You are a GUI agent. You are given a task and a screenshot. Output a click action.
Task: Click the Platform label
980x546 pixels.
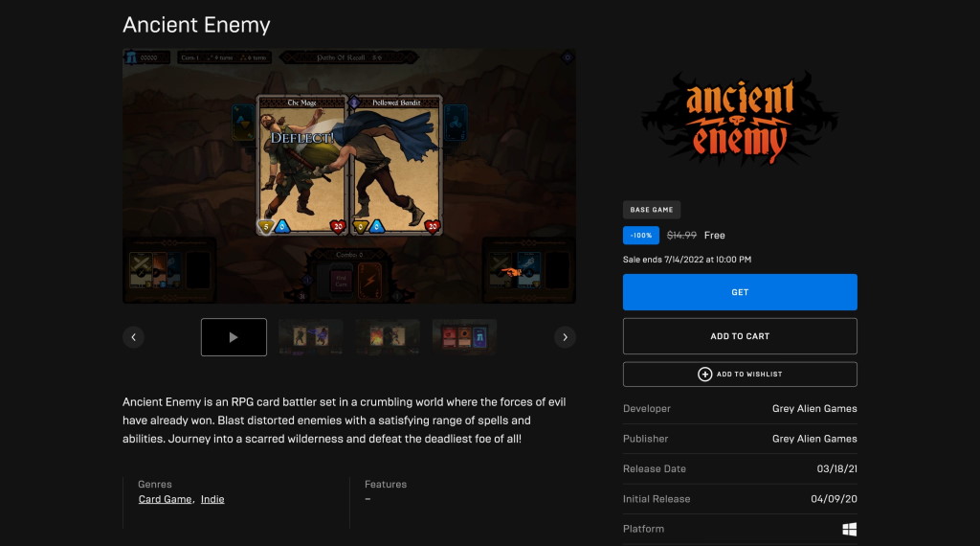tap(643, 529)
